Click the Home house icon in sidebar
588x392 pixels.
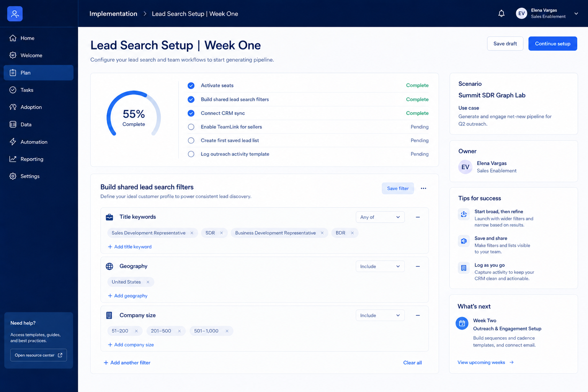pyautogui.click(x=13, y=38)
